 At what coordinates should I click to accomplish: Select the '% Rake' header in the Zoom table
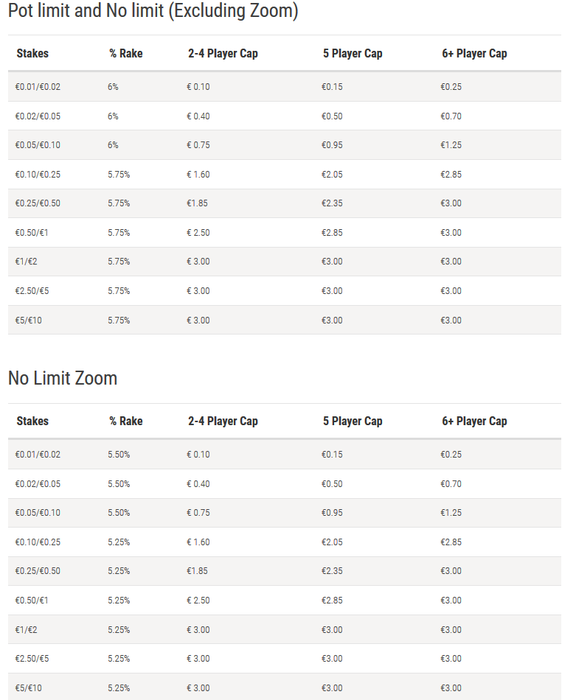click(x=126, y=421)
